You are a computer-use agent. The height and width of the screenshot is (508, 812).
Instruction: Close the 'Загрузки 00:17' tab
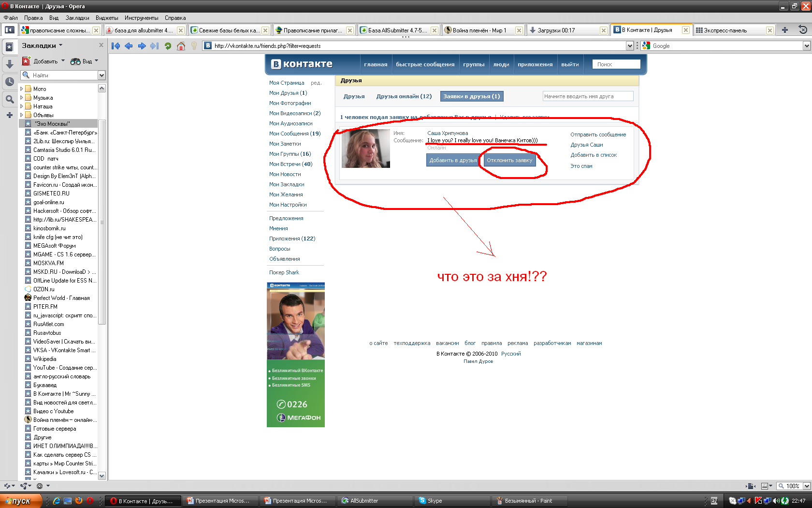point(603,30)
